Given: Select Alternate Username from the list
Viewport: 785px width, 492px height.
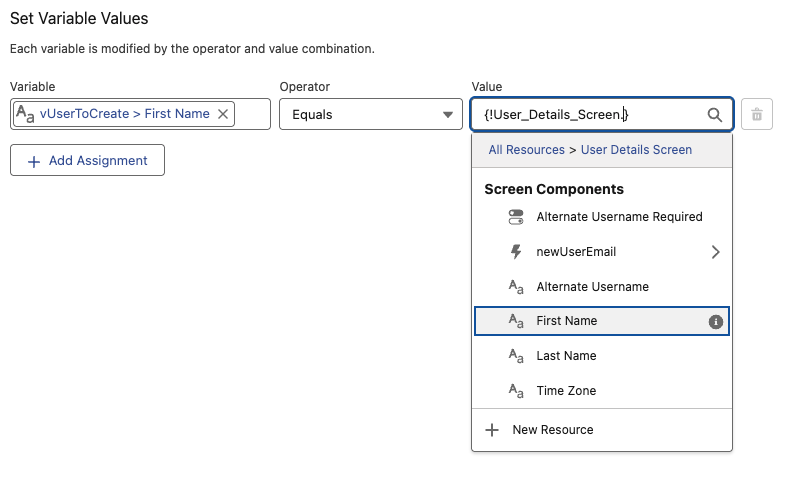Looking at the screenshot, I should (x=592, y=287).
